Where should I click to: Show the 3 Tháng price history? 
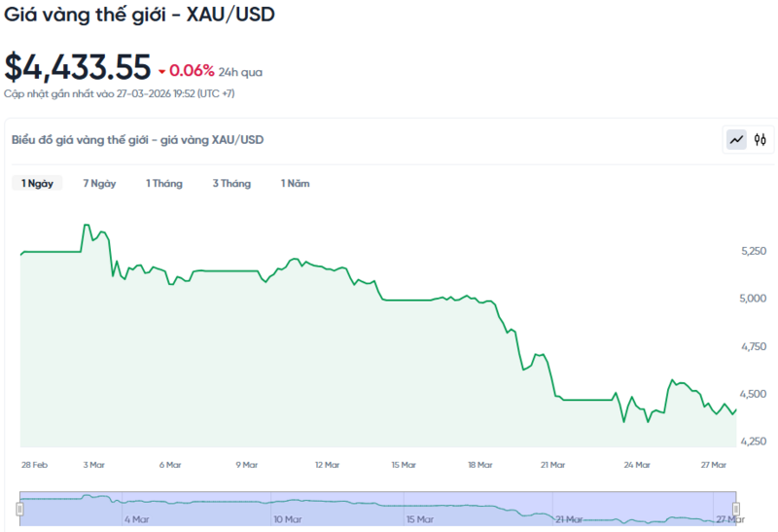tap(231, 183)
